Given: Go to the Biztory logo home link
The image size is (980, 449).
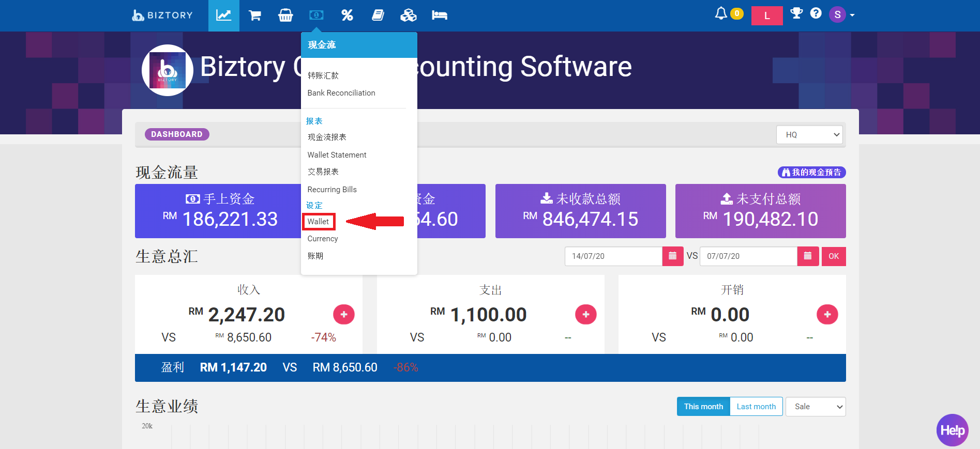Looking at the screenshot, I should click(162, 15).
